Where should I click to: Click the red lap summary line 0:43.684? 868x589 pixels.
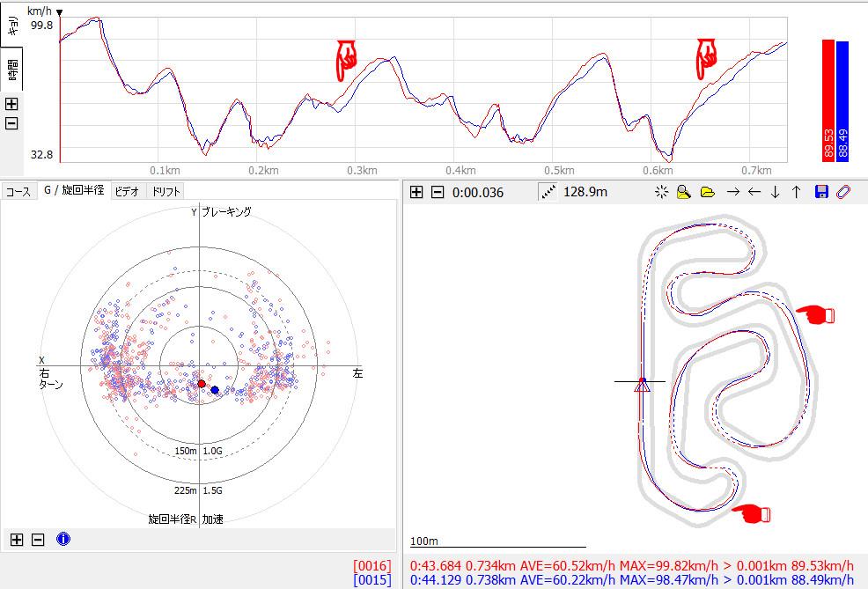click(631, 566)
